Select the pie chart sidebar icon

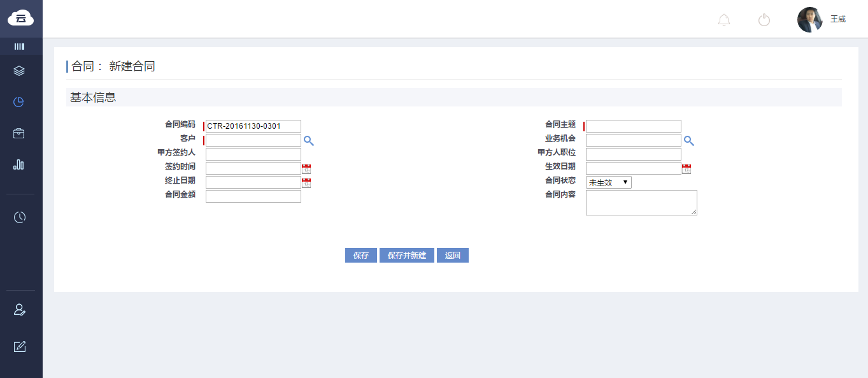coord(19,102)
